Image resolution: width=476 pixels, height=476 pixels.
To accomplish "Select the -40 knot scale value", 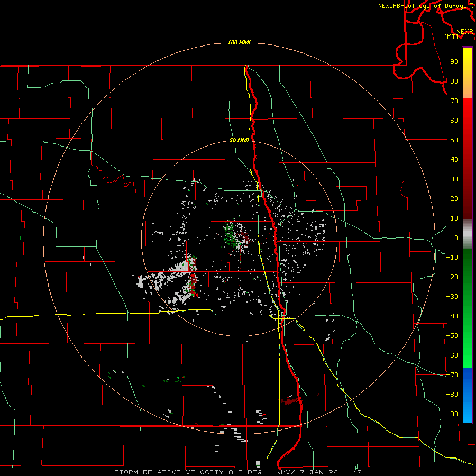I will tap(452, 316).
